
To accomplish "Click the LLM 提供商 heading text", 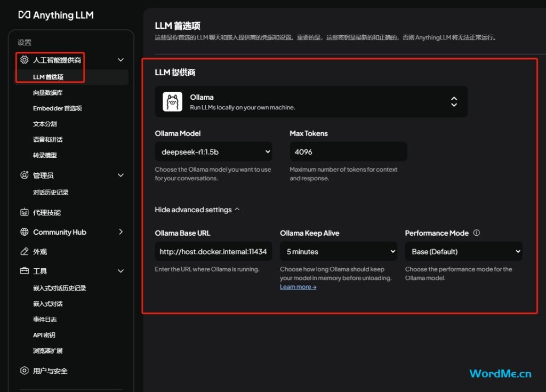I will coord(175,73).
